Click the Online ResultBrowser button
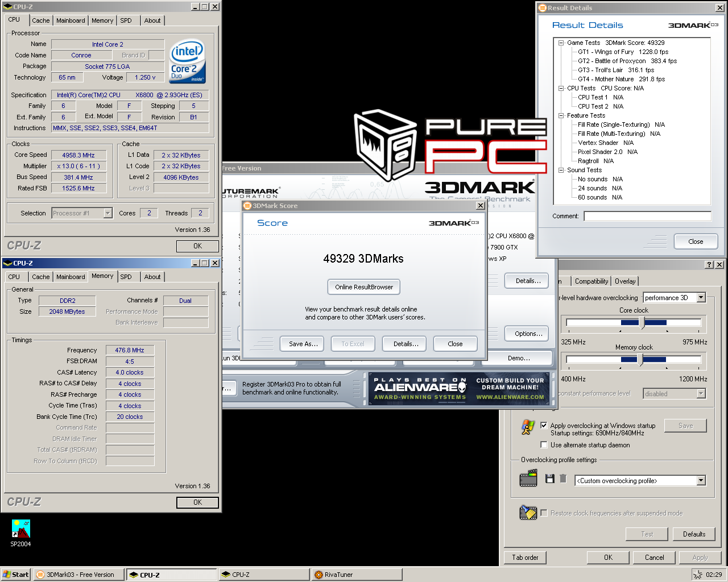Image resolution: width=728 pixels, height=582 pixels. pyautogui.click(x=364, y=287)
